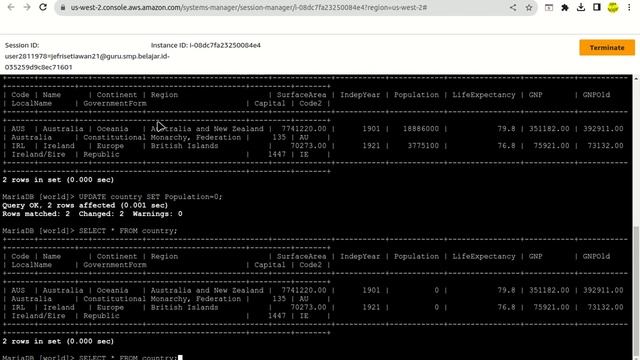Show downloads using the download icon
The width and height of the screenshot is (640, 360).
[581, 7]
